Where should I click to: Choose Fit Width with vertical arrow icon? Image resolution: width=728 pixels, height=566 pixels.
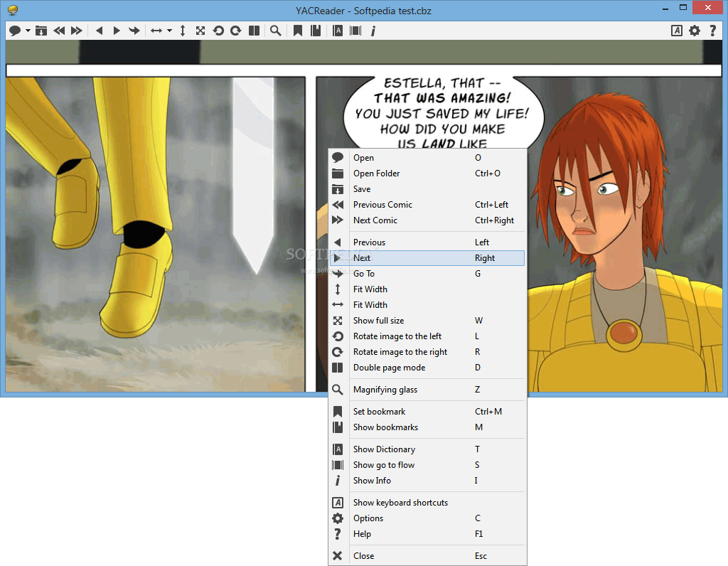point(427,289)
